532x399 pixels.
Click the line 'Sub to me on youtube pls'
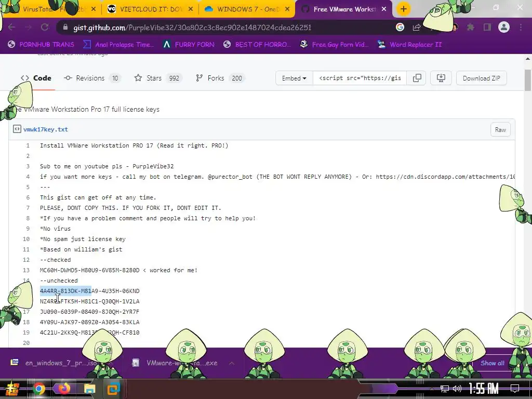[107, 166]
